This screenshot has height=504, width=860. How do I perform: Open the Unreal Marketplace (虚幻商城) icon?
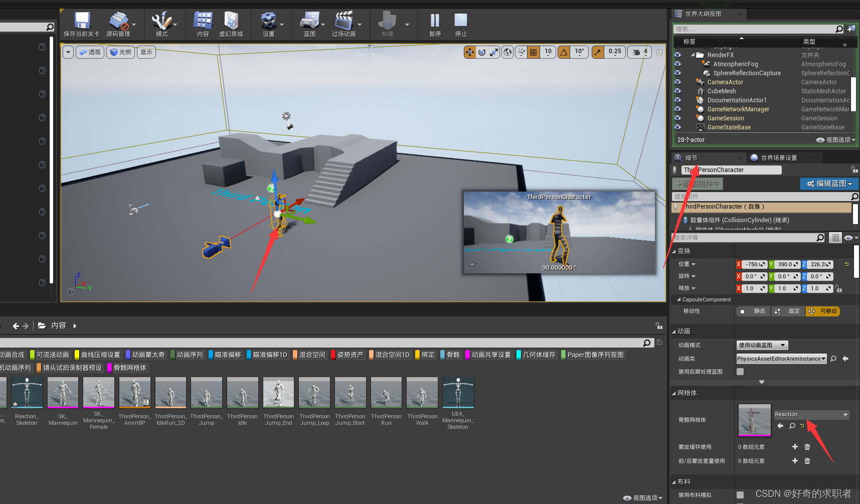click(x=231, y=24)
